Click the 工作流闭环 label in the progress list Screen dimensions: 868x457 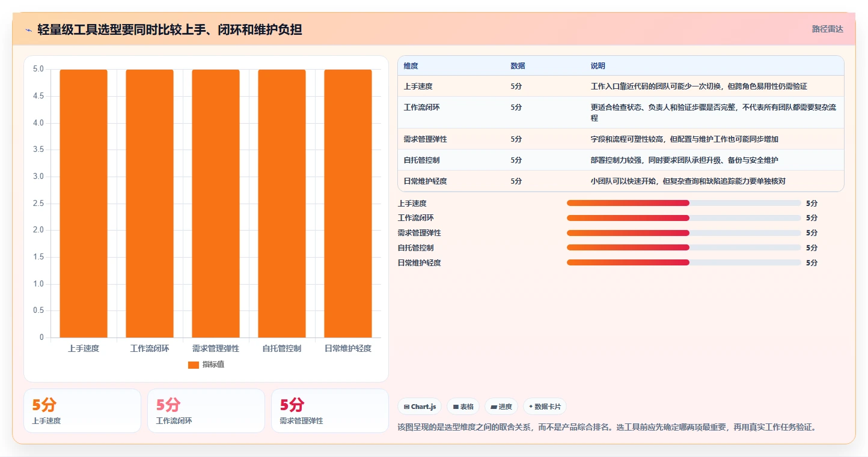(x=416, y=218)
